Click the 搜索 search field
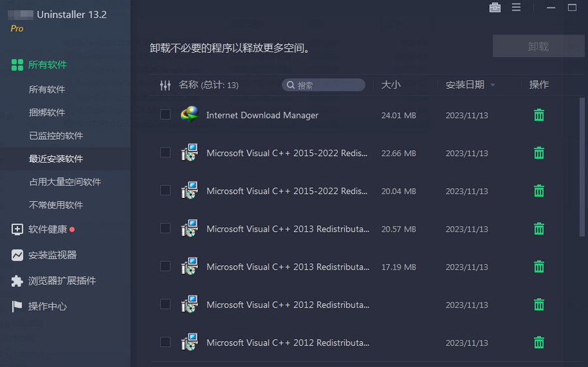The width and height of the screenshot is (588, 367). [x=323, y=85]
